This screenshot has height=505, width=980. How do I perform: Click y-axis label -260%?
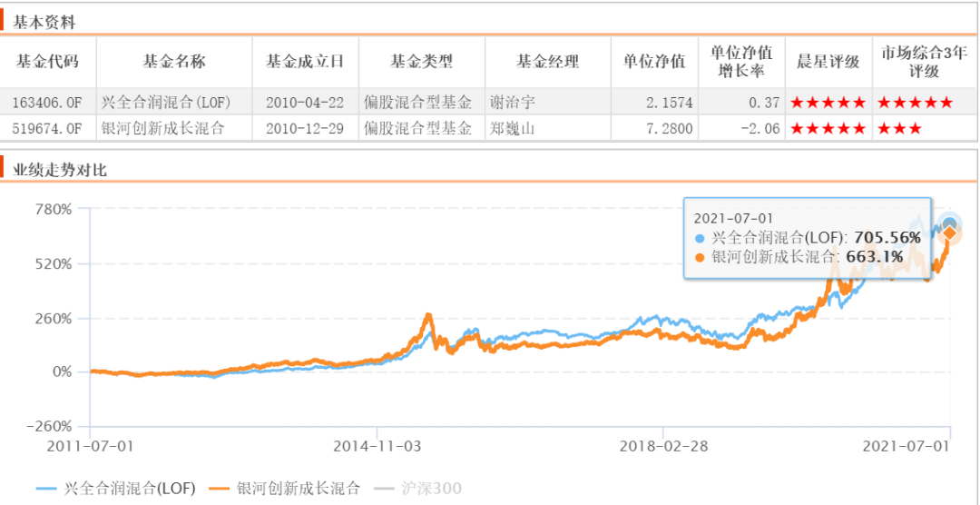(x=49, y=427)
